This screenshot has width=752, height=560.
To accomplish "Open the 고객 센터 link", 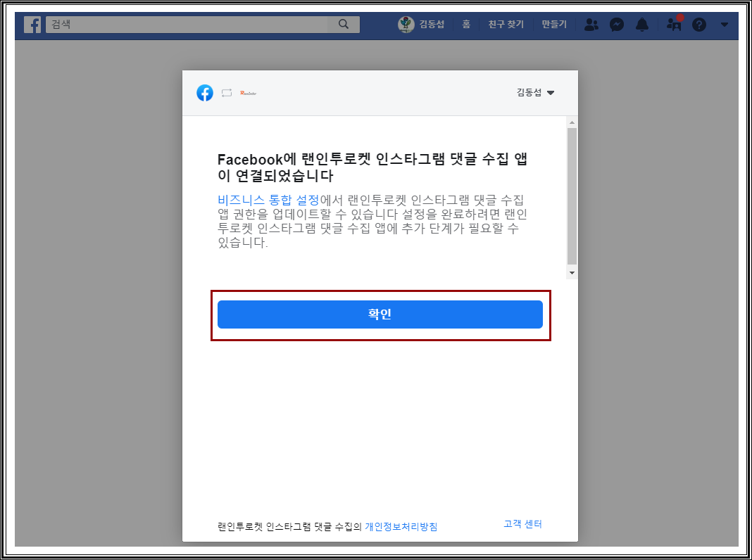I will click(522, 523).
